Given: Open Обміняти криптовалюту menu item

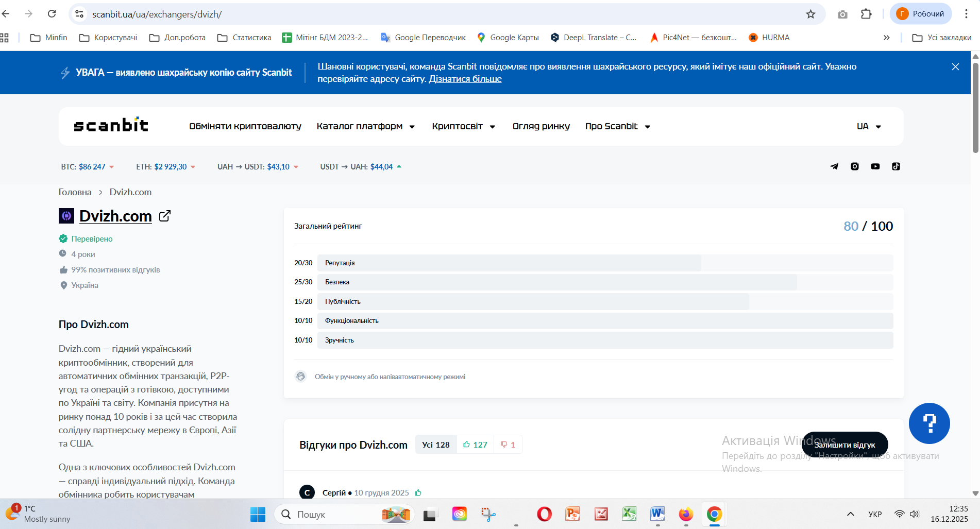Looking at the screenshot, I should (x=245, y=127).
